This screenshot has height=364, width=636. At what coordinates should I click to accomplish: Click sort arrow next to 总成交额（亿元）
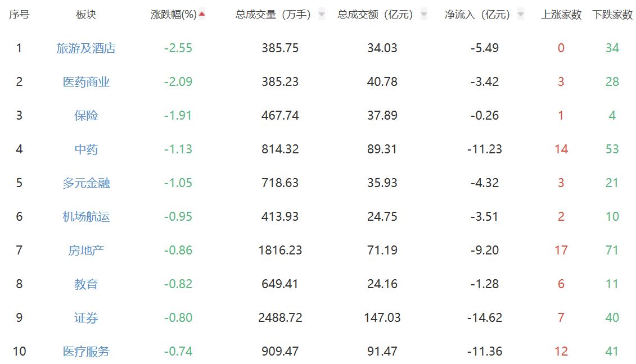(423, 15)
